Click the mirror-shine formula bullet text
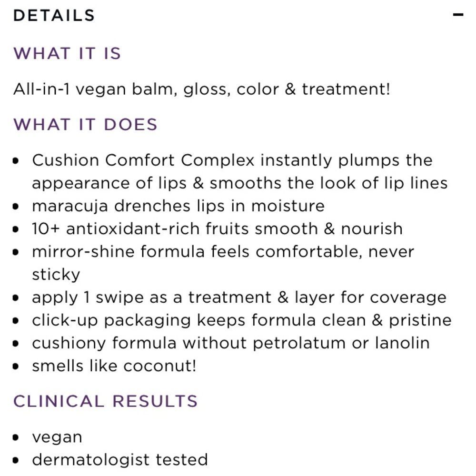 [x=223, y=252]
